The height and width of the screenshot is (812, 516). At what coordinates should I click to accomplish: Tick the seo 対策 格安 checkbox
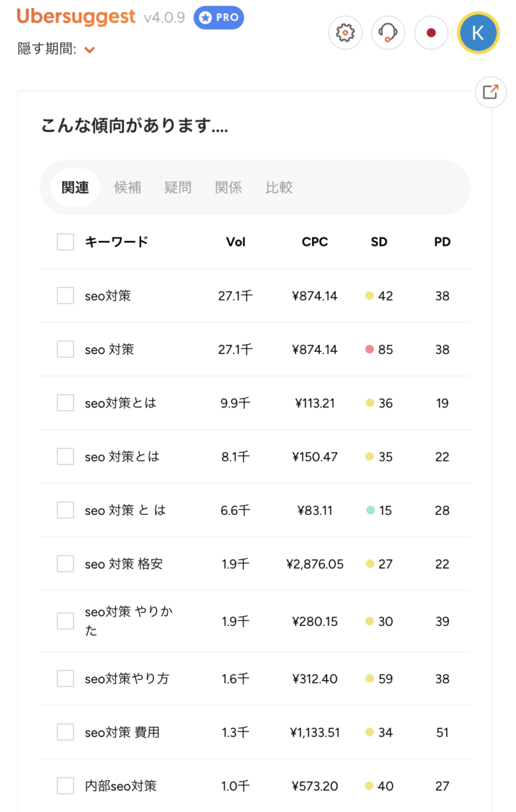point(66,564)
